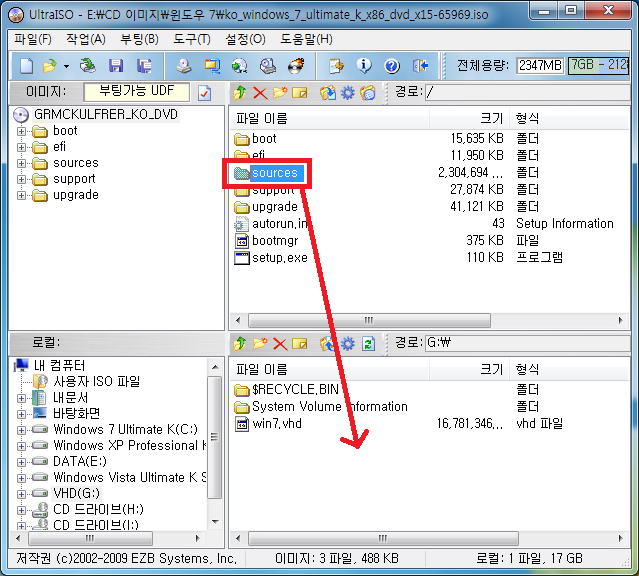The image size is (639, 576).
Task: Create new folder in local pane toolbar
Action: tap(260, 344)
